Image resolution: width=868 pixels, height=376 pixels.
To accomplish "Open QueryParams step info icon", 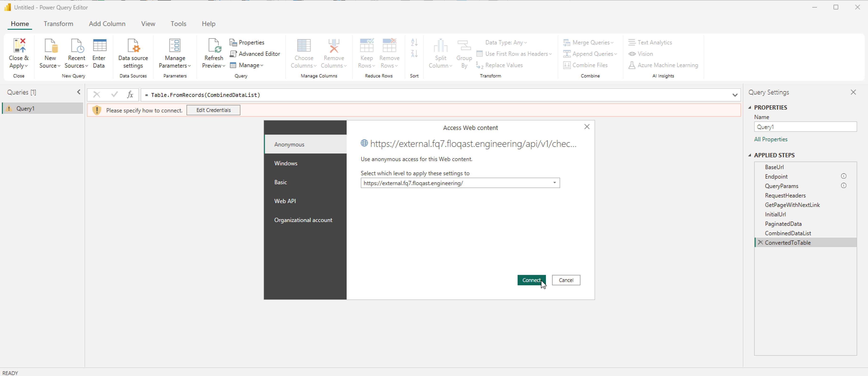I will (843, 186).
